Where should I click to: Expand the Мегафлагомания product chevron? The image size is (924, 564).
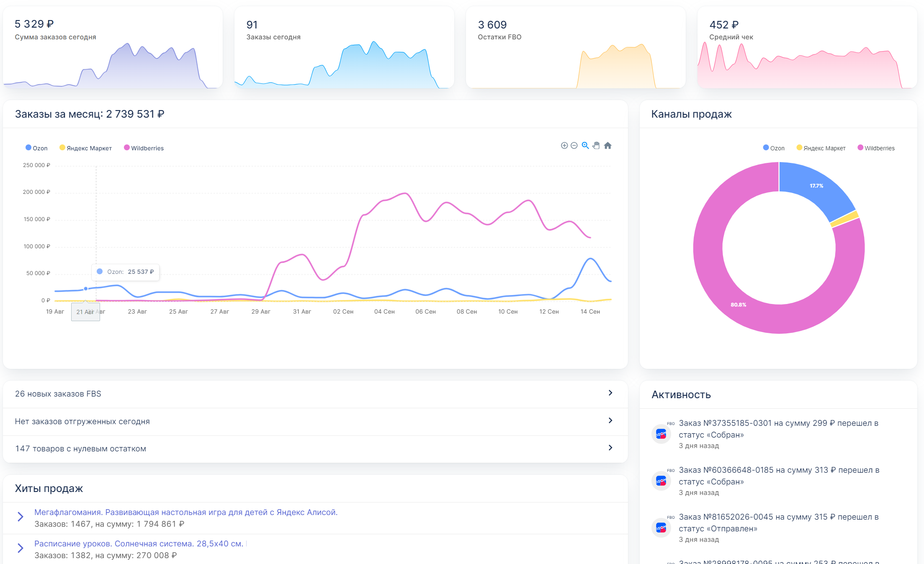point(20,517)
